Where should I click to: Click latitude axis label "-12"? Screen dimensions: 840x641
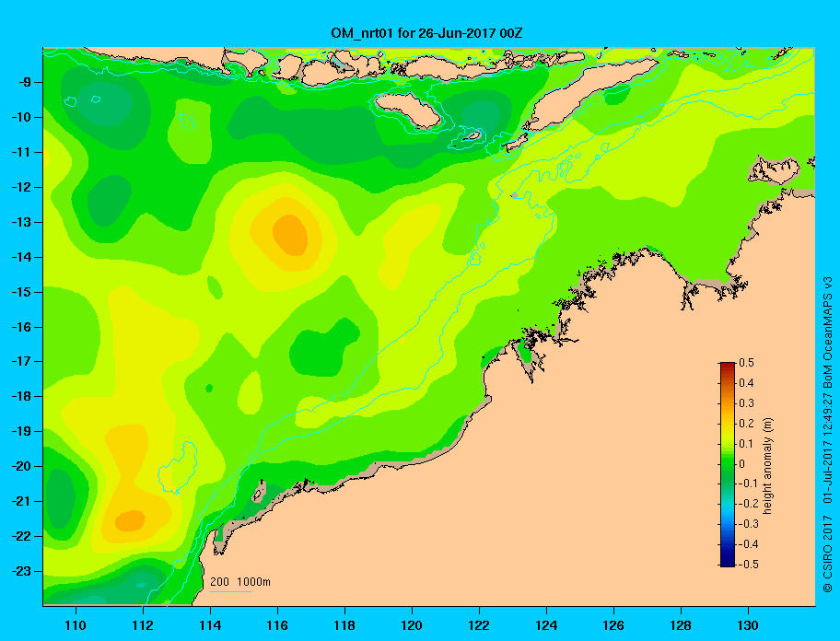(x=24, y=187)
